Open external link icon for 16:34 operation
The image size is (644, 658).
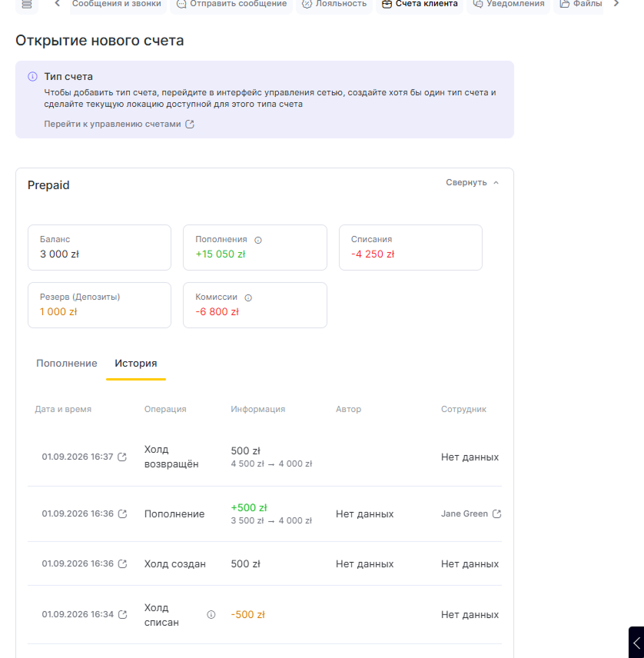122,615
